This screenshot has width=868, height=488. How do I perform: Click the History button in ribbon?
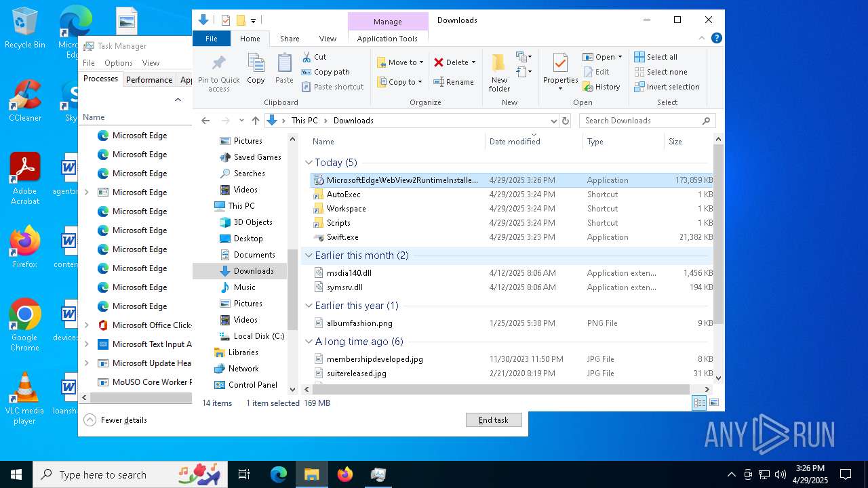click(x=601, y=87)
